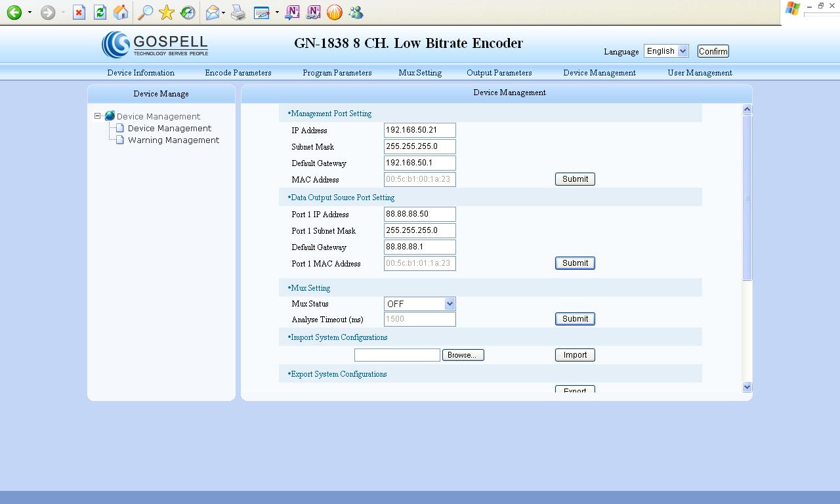Open the Mux Setting menu item
840x504 pixels.
(x=420, y=73)
